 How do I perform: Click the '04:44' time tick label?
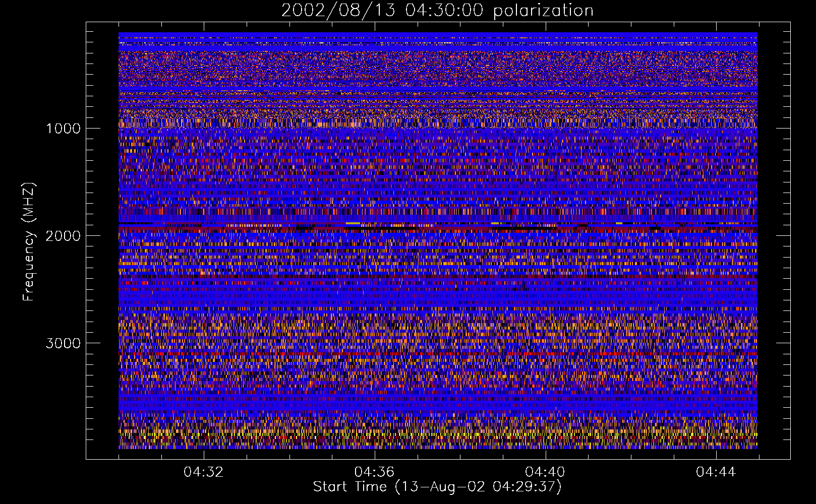tap(716, 472)
